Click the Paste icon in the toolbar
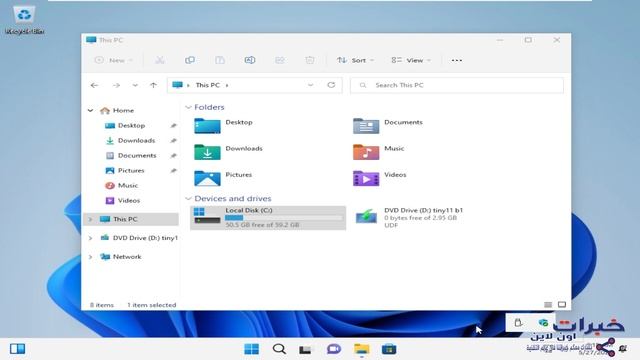The width and height of the screenshot is (640, 360). click(x=220, y=60)
